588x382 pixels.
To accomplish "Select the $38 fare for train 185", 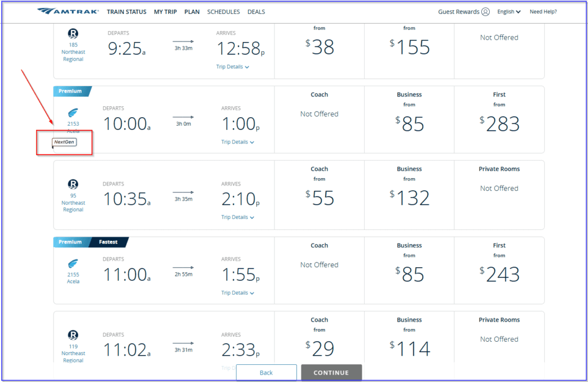I will [x=319, y=47].
